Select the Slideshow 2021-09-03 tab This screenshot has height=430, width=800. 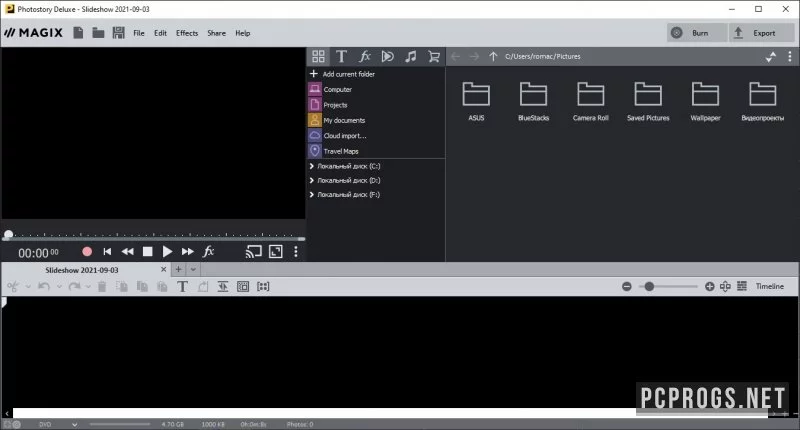tap(82, 270)
